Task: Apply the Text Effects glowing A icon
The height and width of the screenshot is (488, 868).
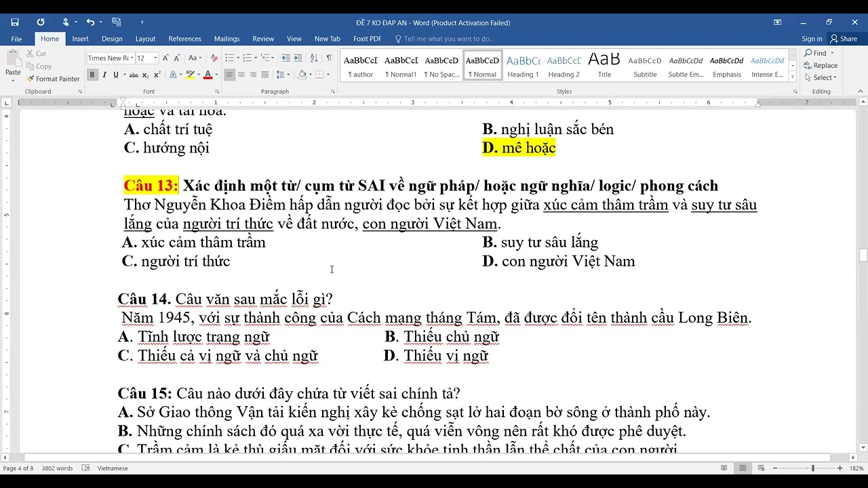Action: 173,75
